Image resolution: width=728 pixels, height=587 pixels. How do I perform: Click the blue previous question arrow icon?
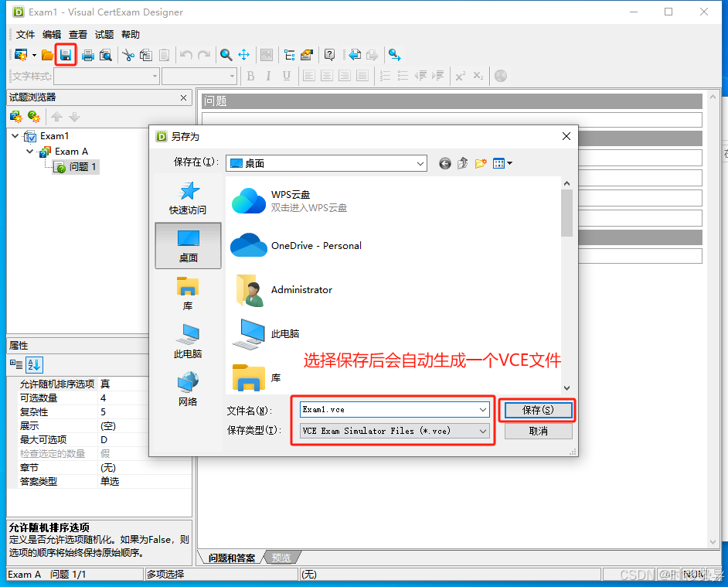[355, 55]
